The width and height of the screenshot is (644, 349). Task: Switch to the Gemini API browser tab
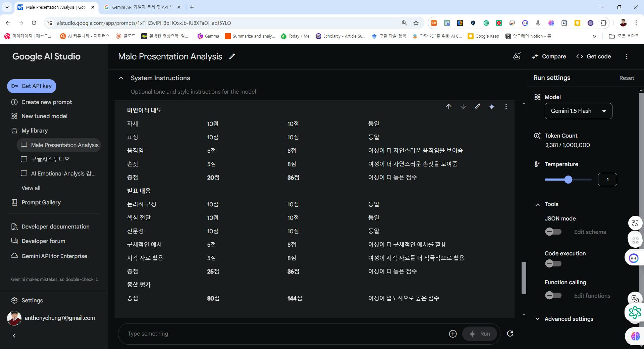click(x=142, y=7)
